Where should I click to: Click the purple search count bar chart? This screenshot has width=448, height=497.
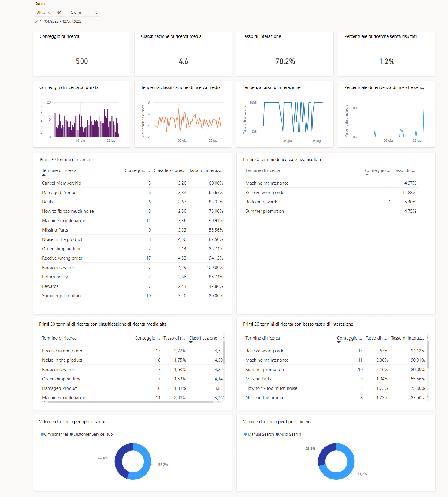[x=86, y=123]
